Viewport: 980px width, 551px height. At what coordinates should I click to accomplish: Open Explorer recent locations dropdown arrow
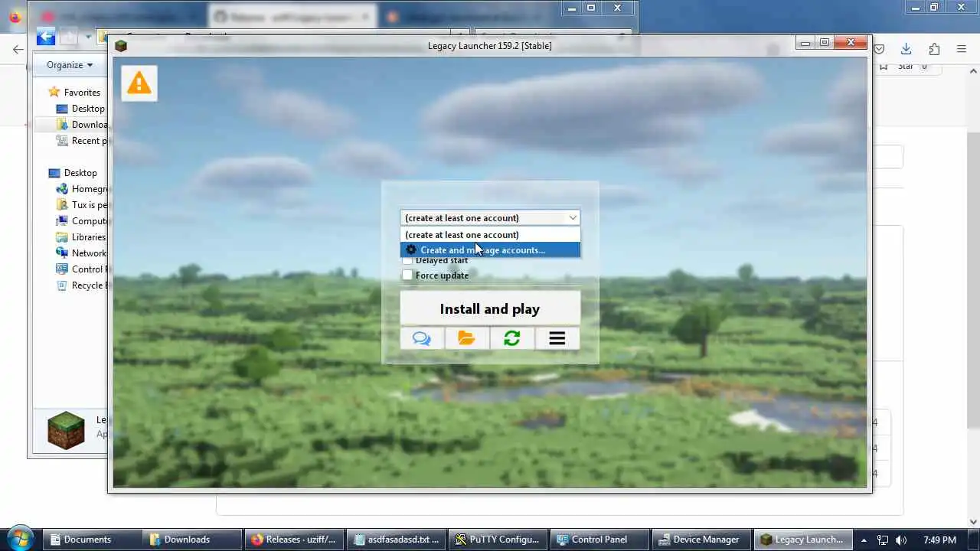click(x=89, y=37)
